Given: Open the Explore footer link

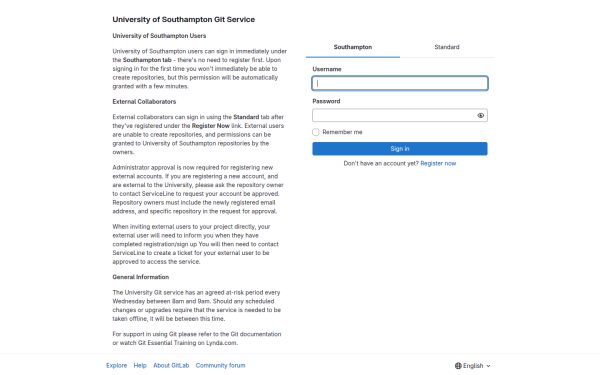Looking at the screenshot, I should 117,365.
